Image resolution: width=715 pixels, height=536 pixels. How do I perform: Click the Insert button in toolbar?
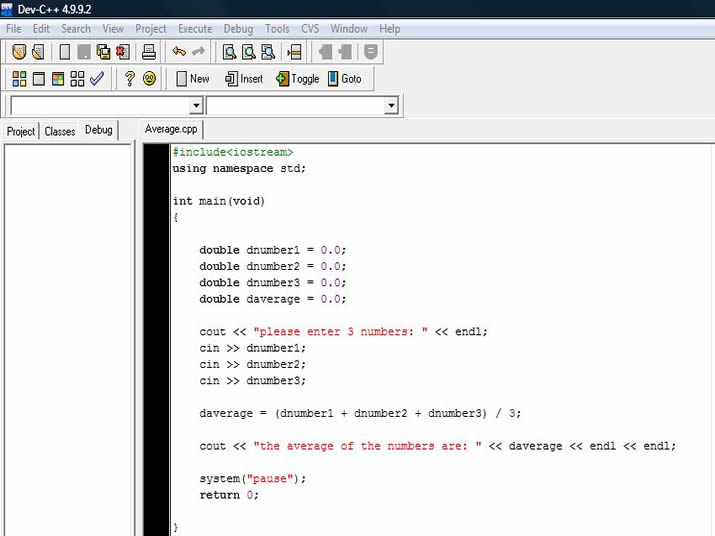[x=244, y=79]
